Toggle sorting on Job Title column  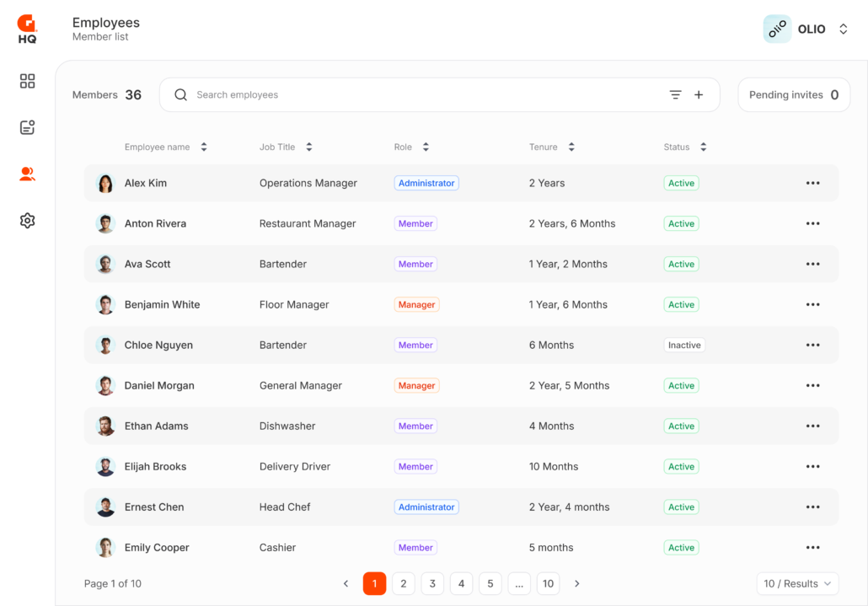(x=308, y=147)
